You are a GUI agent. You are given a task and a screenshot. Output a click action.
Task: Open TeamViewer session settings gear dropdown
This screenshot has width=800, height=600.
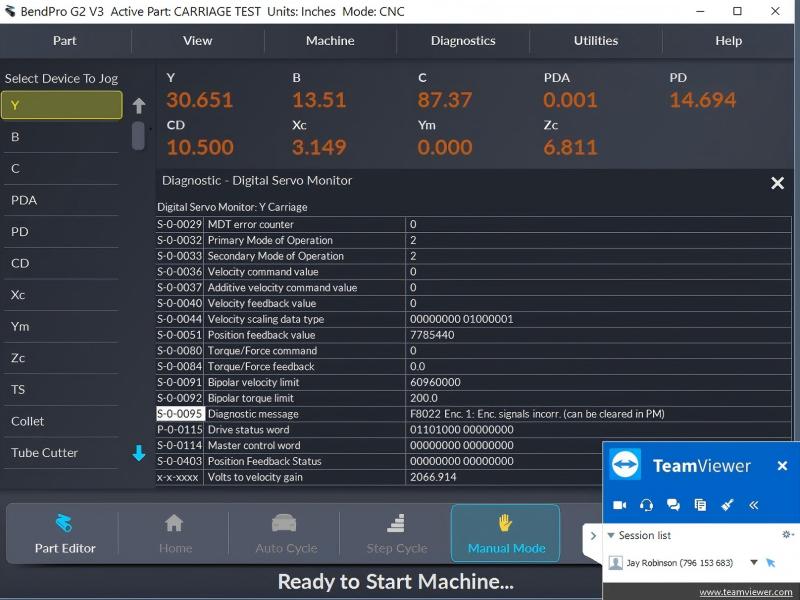[787, 535]
